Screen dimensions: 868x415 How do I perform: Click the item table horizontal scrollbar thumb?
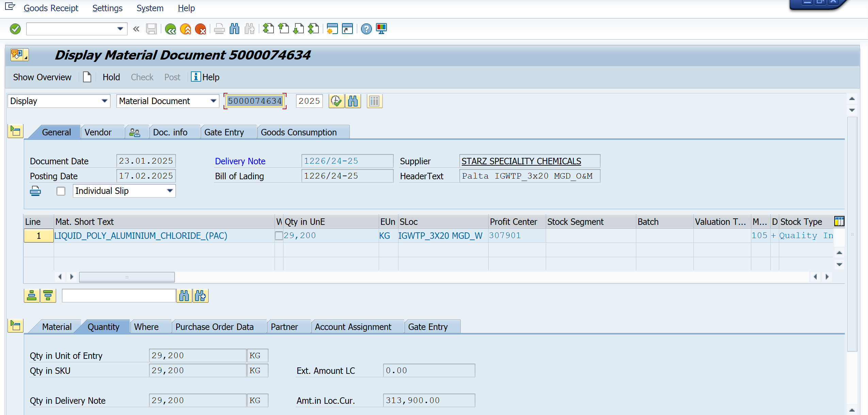pyautogui.click(x=127, y=277)
